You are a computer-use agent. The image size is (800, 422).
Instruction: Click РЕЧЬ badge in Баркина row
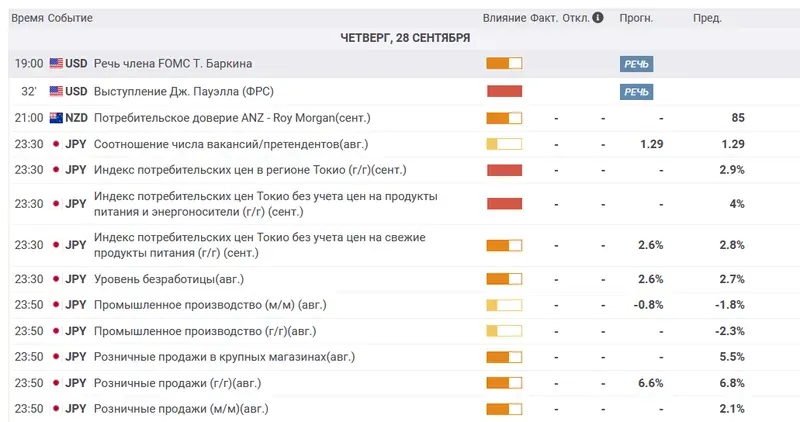(636, 64)
